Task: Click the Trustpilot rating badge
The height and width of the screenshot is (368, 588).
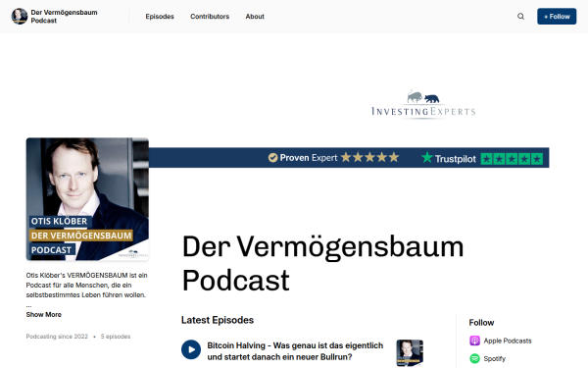Action: point(482,158)
